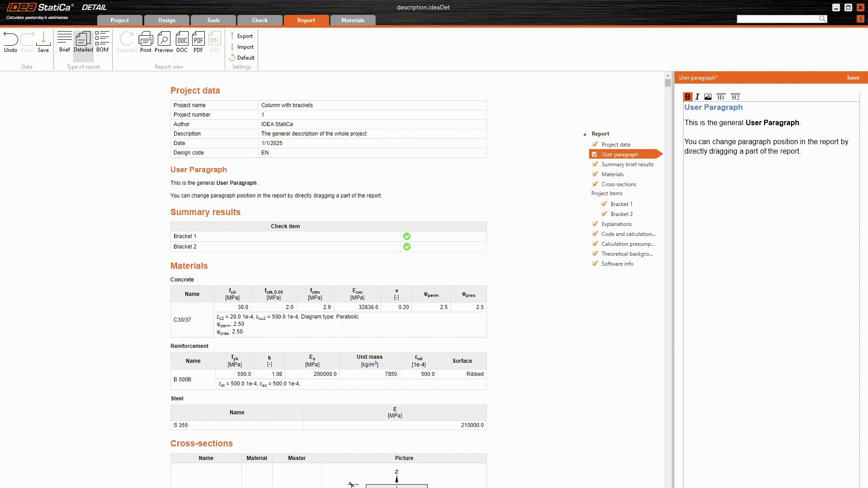Save the user paragraph
868x488 pixels.
(x=853, y=78)
